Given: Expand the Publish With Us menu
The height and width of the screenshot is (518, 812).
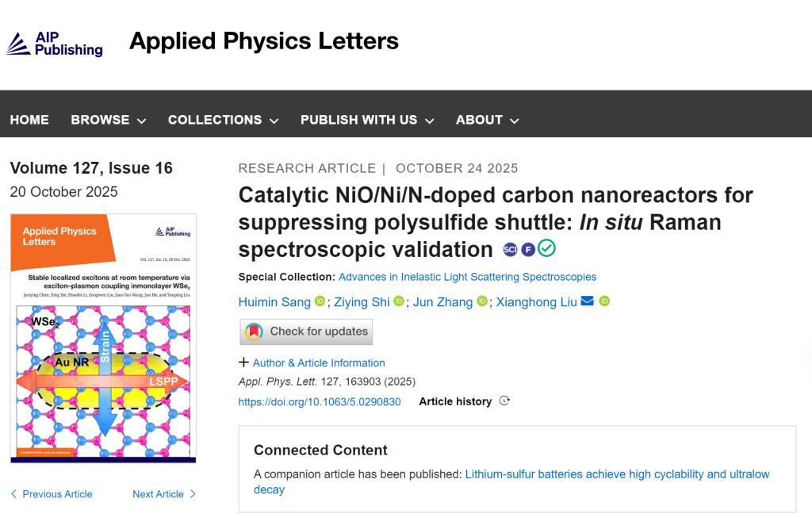Looking at the screenshot, I should [367, 120].
